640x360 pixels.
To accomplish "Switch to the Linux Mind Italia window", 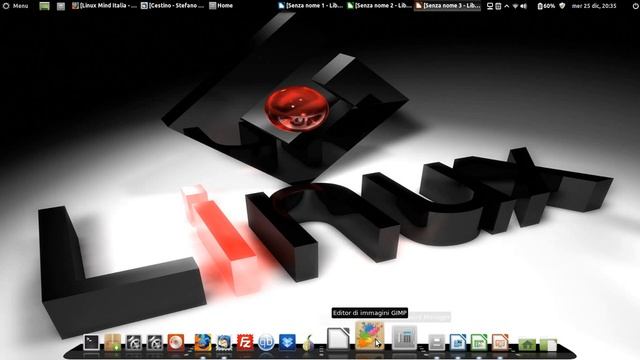I will point(104,6).
